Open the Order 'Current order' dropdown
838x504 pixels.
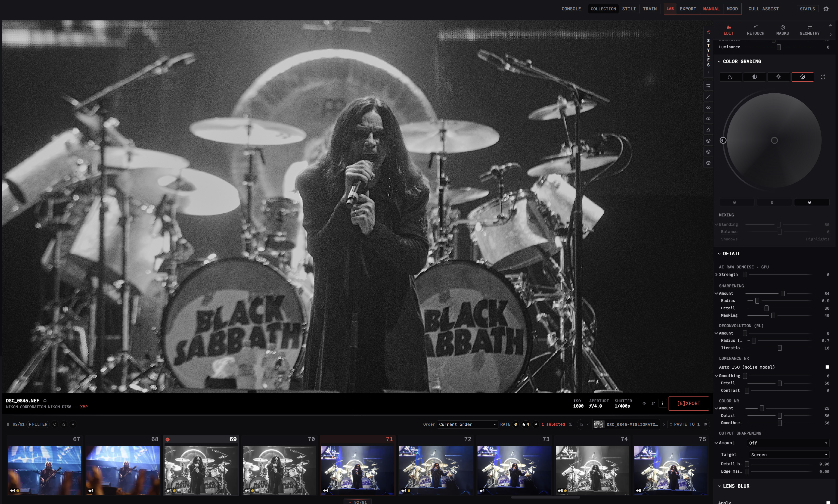[467, 425]
